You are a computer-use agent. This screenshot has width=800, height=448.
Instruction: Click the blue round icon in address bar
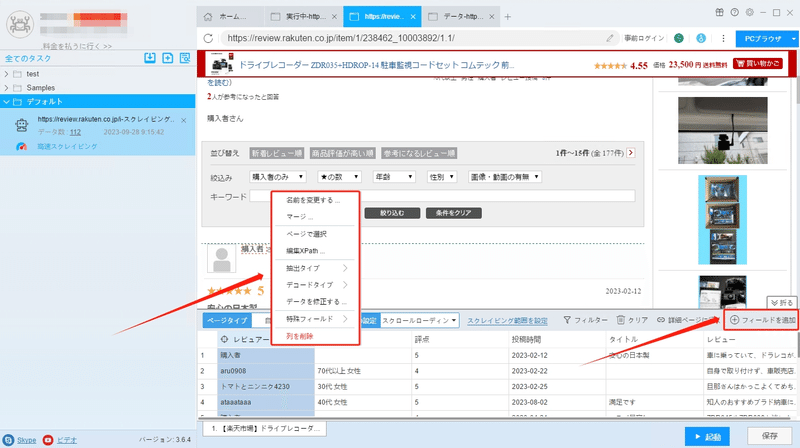701,38
